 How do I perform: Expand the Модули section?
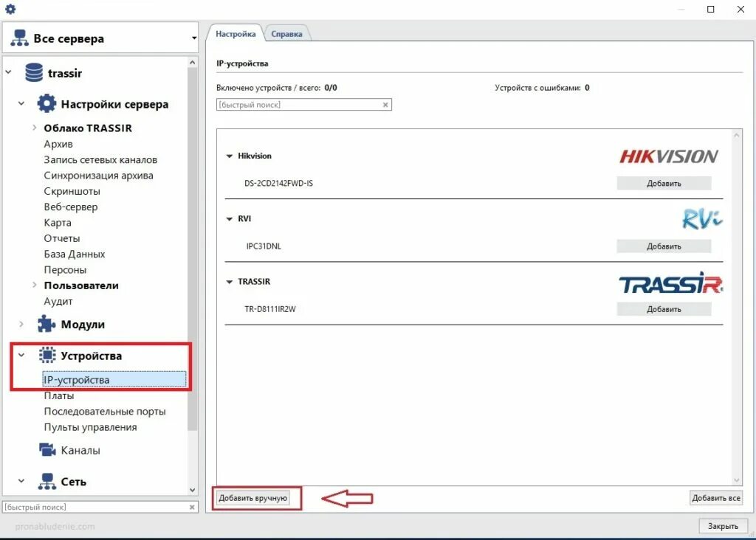click(21, 324)
